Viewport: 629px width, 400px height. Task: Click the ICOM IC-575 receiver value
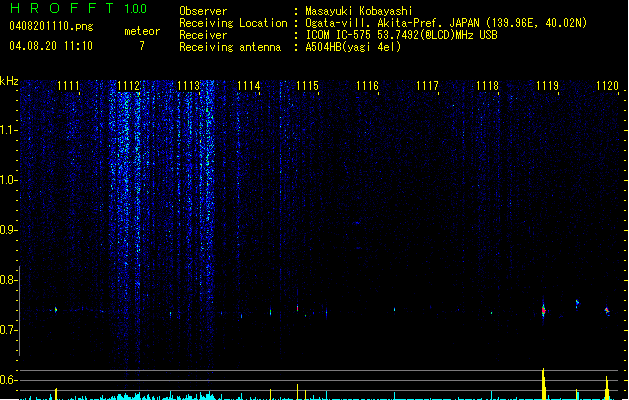[401, 35]
